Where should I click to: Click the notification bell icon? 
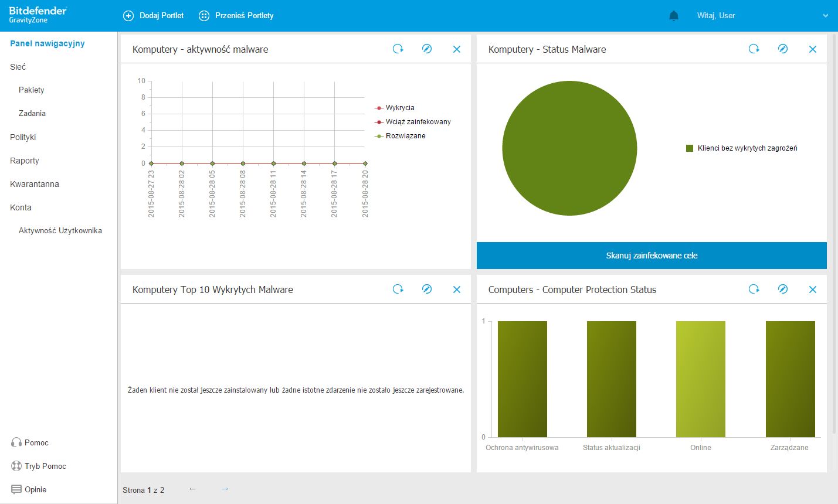[x=674, y=16]
